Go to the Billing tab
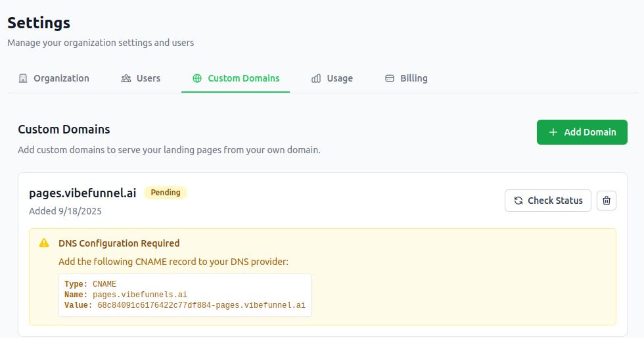Screen dimensions: 644x338 coord(406,78)
